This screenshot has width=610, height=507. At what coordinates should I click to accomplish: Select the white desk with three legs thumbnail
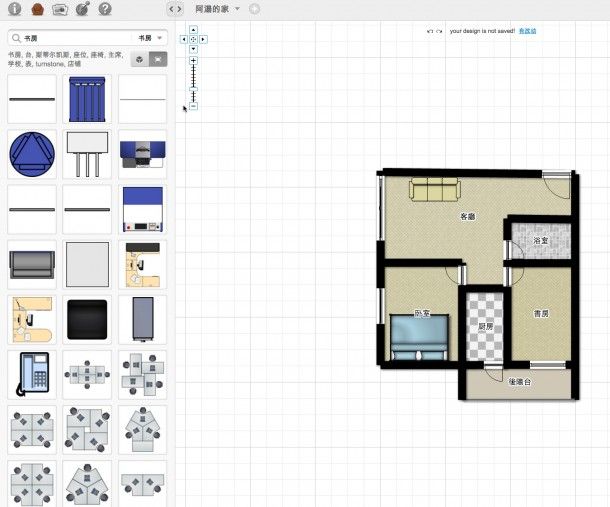point(87,154)
